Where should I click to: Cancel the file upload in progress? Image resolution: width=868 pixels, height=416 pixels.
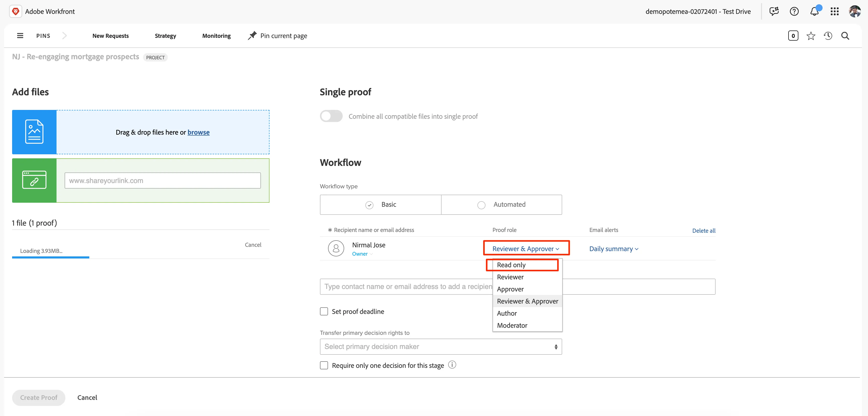click(x=253, y=245)
